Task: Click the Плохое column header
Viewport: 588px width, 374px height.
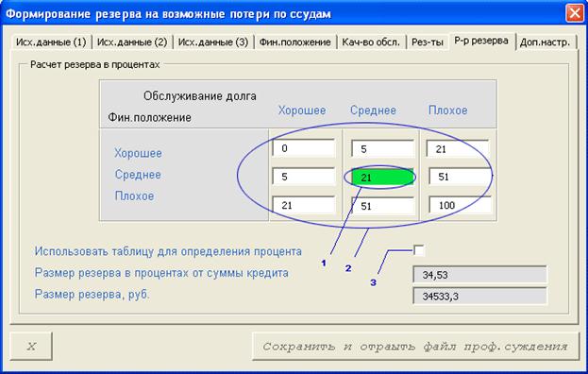Action: [447, 110]
